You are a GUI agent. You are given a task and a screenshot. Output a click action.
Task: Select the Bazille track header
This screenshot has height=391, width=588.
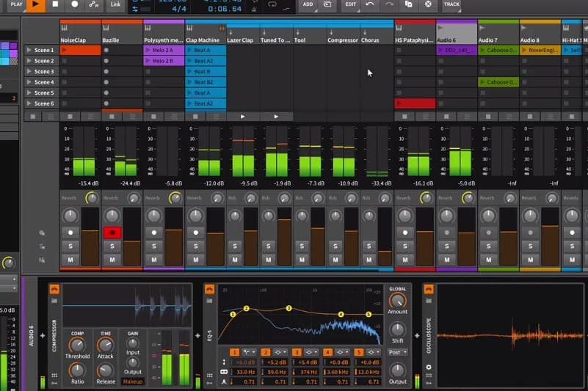click(122, 34)
